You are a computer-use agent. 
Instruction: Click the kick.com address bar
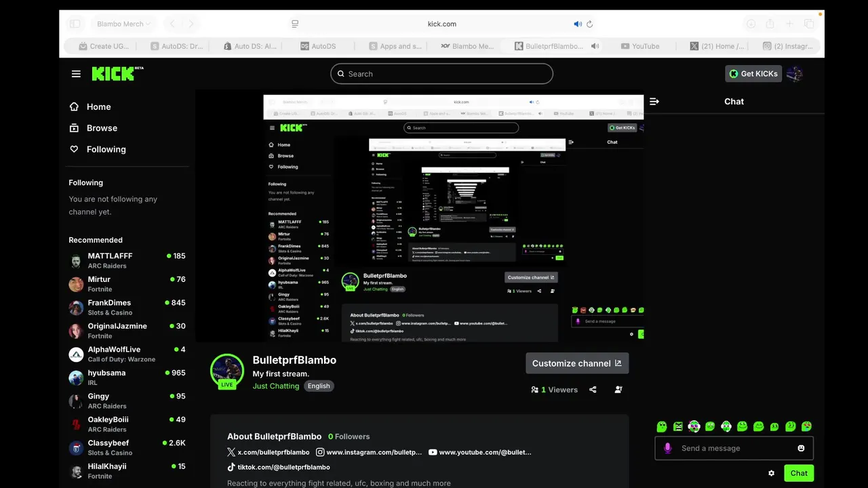pyautogui.click(x=442, y=24)
